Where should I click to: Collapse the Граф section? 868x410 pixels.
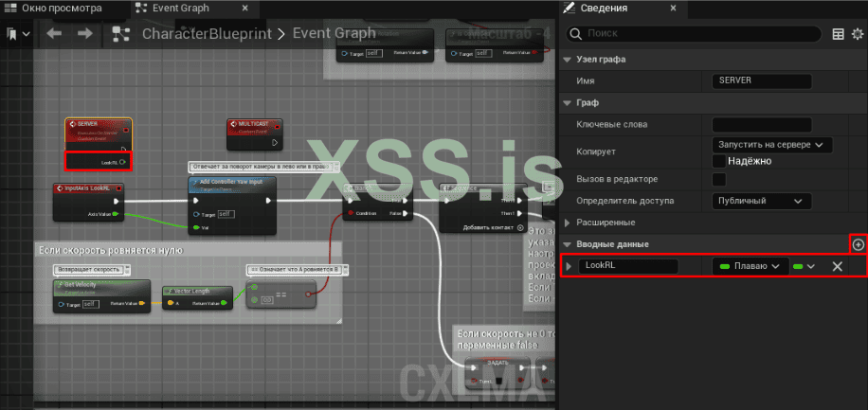567,103
